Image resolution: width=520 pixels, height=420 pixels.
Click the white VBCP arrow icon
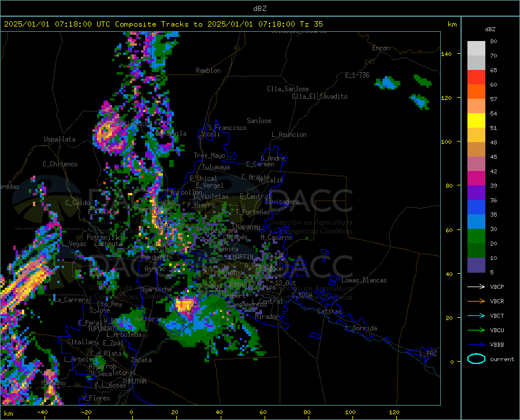tap(476, 287)
